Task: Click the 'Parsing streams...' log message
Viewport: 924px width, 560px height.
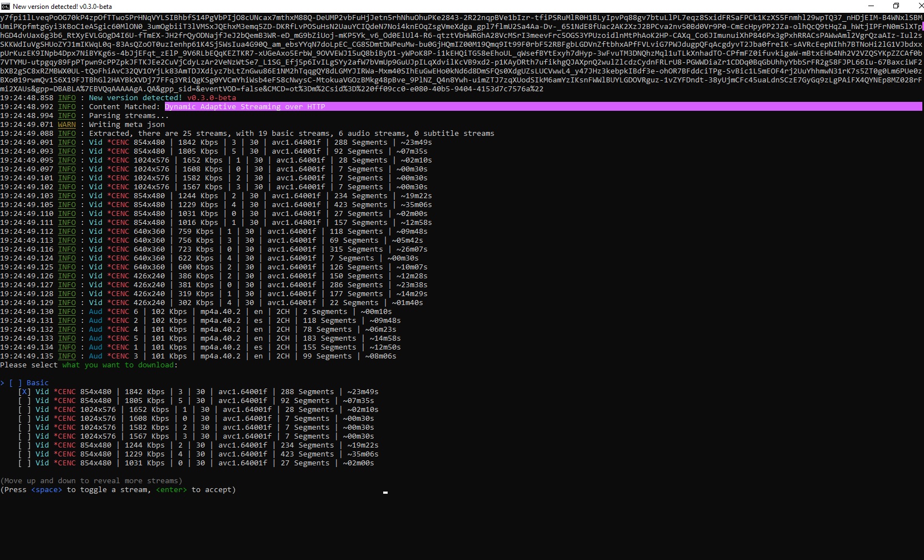Action: [129, 116]
